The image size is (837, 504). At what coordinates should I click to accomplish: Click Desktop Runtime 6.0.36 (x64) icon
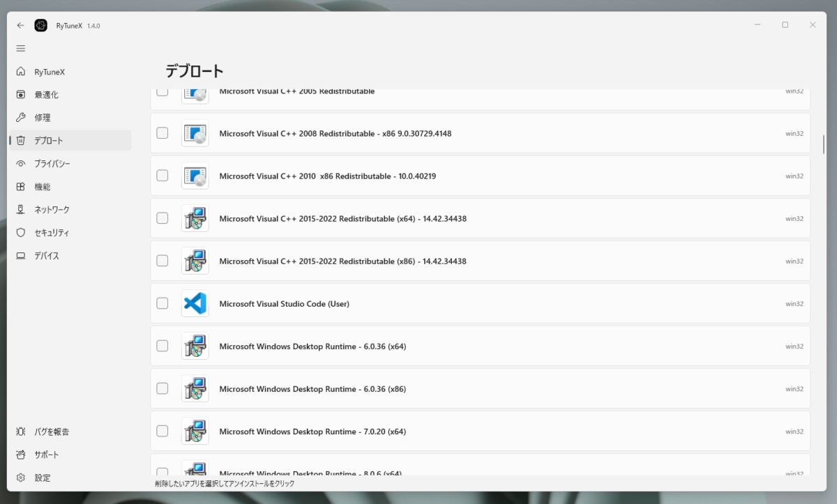(195, 346)
